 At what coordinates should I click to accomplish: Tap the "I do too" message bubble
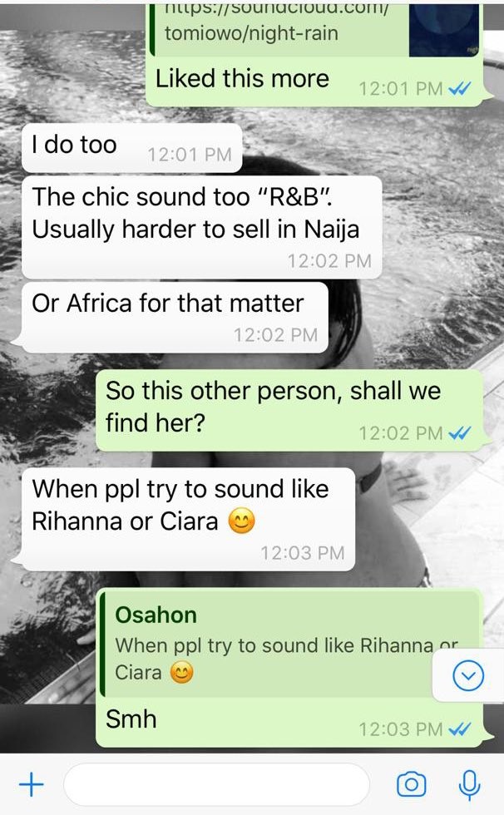point(132,148)
